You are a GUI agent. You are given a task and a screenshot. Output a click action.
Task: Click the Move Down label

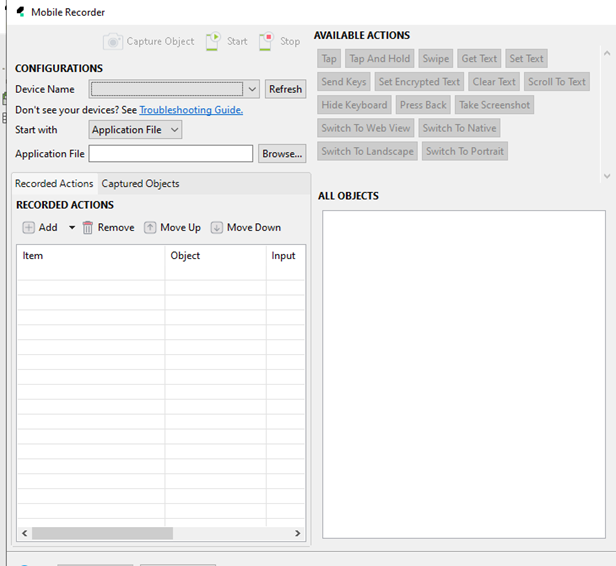coord(254,227)
